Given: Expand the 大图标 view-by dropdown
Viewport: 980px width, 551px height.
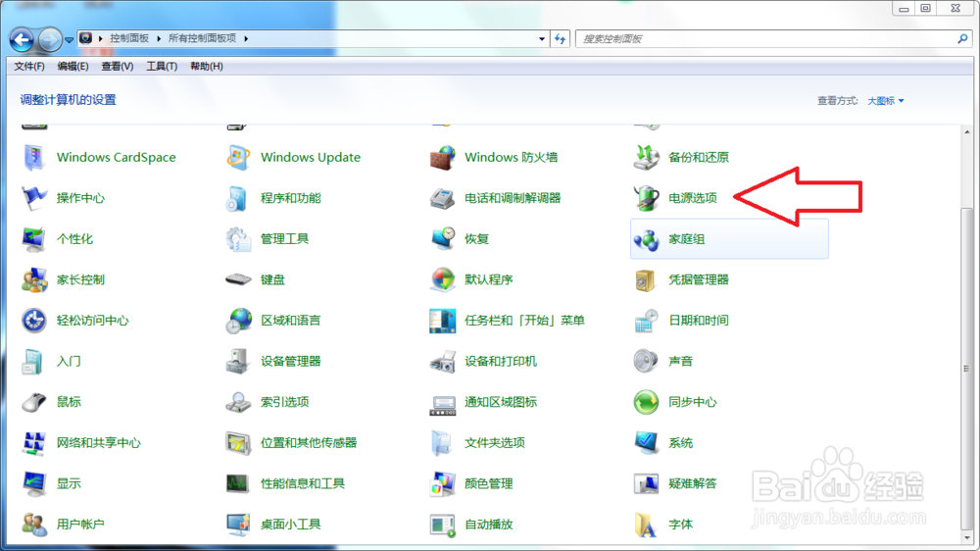Looking at the screenshot, I should click(886, 101).
